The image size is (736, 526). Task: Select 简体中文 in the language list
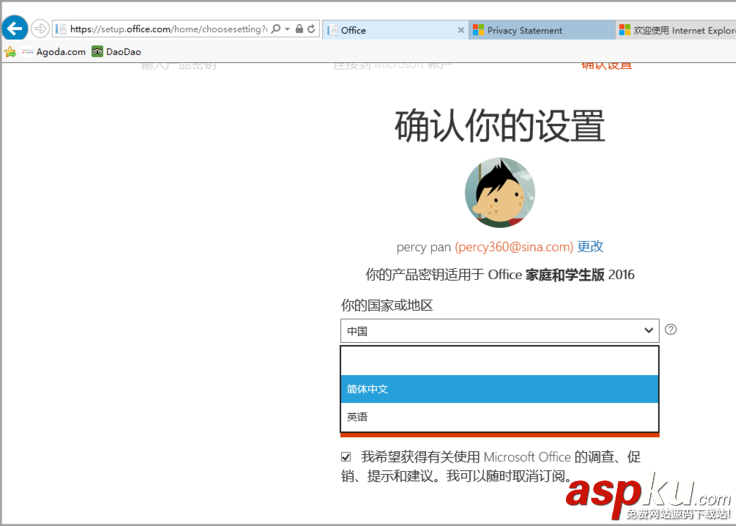(x=499, y=389)
